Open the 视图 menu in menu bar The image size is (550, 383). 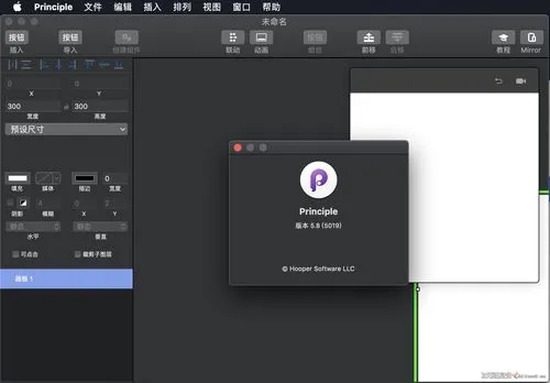(x=212, y=7)
